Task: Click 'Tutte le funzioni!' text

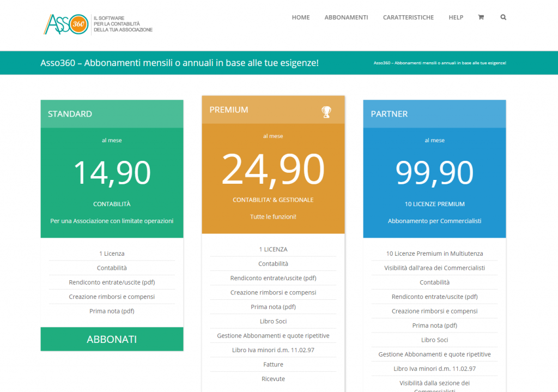Action: click(273, 216)
